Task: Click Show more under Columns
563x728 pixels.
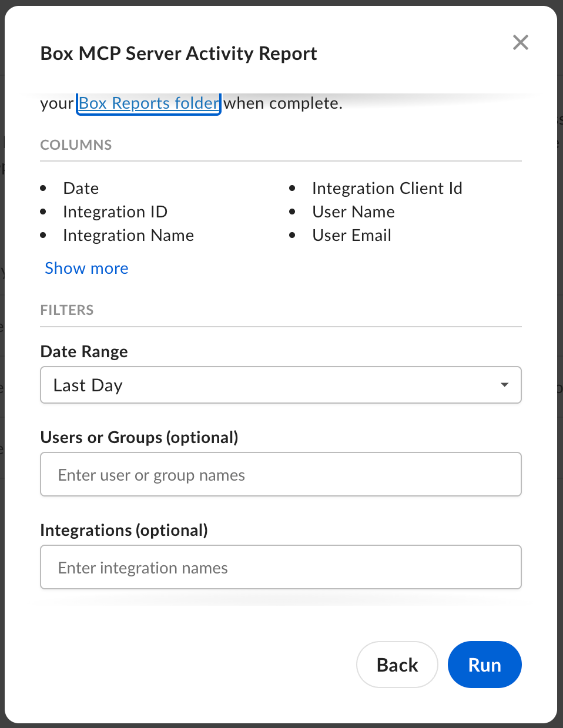Action: [86, 269]
